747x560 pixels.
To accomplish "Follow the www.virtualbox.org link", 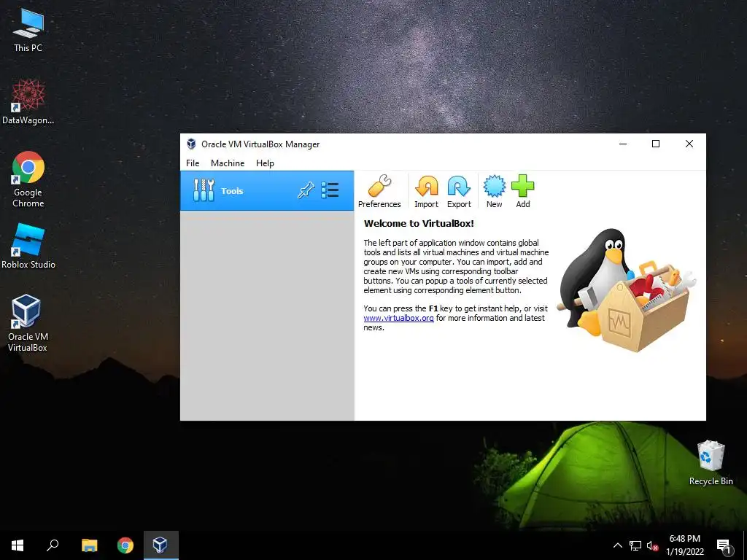I will pos(398,318).
